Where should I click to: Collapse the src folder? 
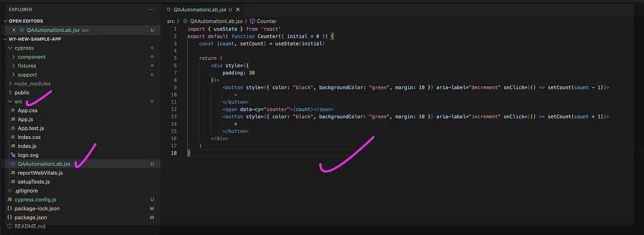pyautogui.click(x=10, y=101)
